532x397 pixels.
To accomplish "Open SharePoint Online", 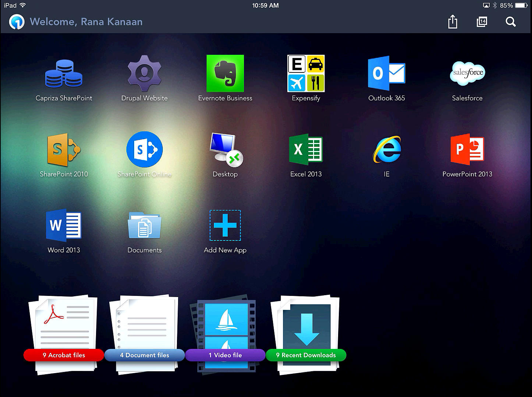I will tap(144, 150).
